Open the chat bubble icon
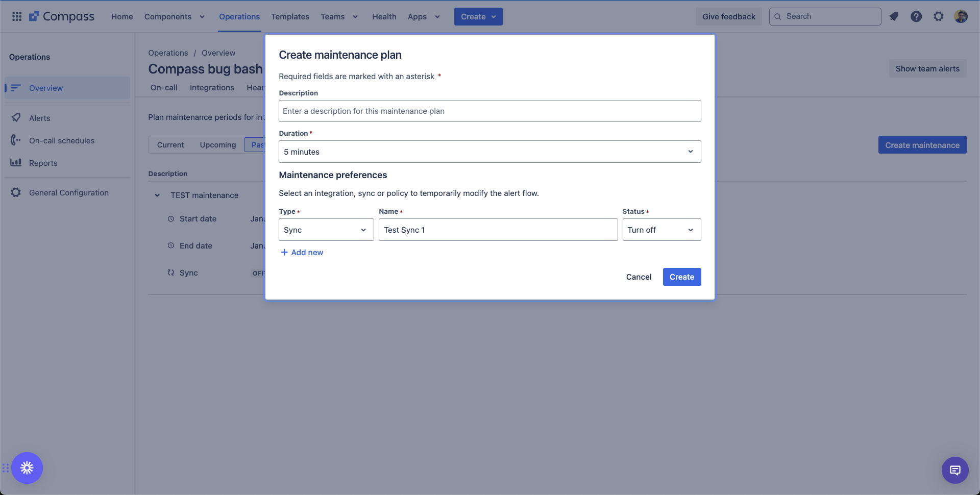Image resolution: width=980 pixels, height=495 pixels. click(955, 469)
